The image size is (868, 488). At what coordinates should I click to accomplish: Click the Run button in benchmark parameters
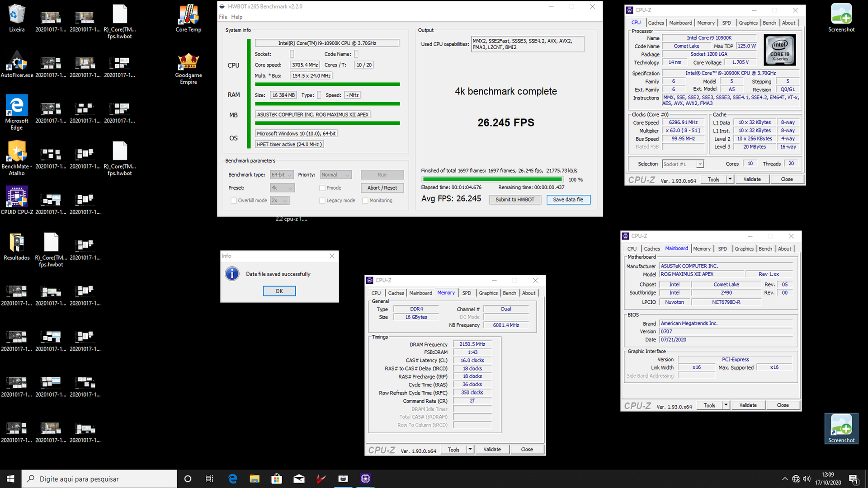tap(382, 175)
